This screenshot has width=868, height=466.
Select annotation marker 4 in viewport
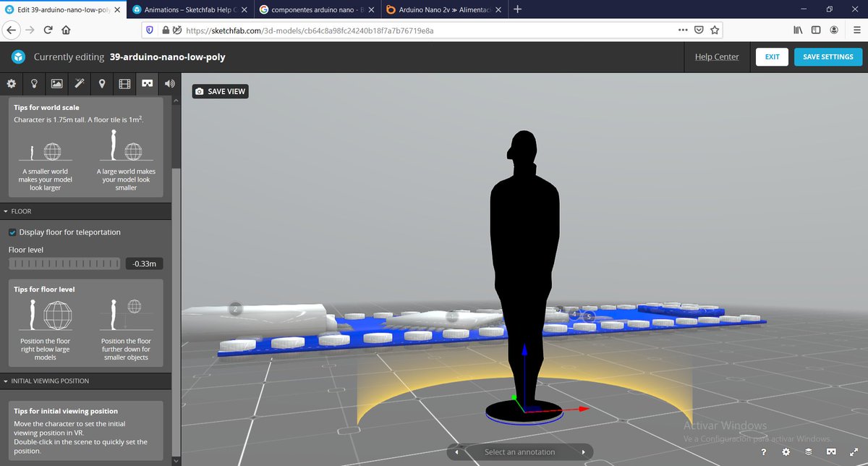[575, 314]
